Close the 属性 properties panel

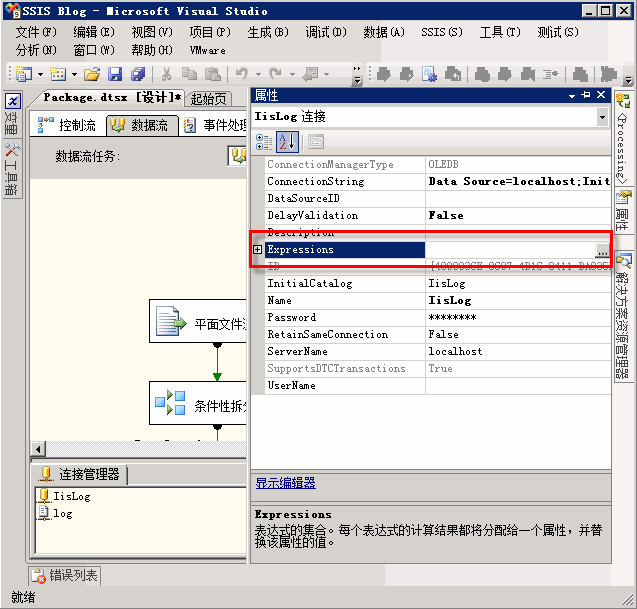(601, 95)
